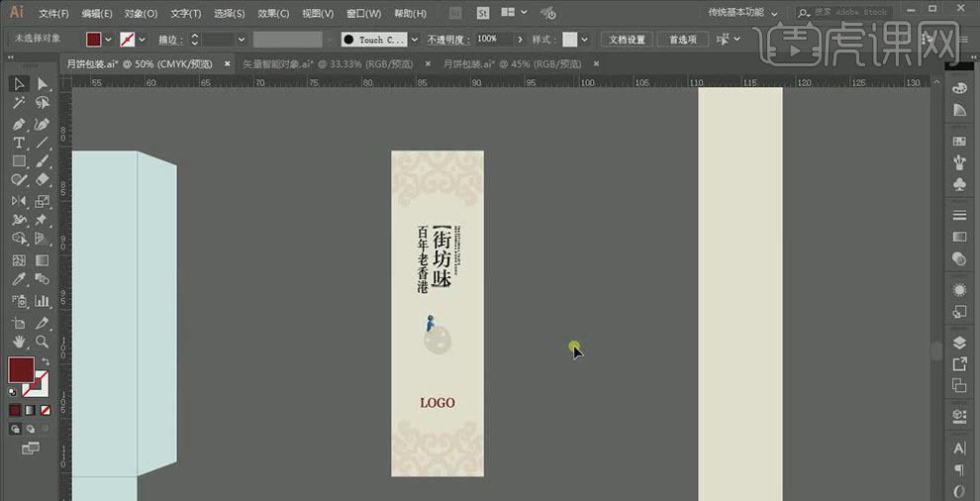Click the 文档设置 button
Screen dimensions: 980x501
626,40
